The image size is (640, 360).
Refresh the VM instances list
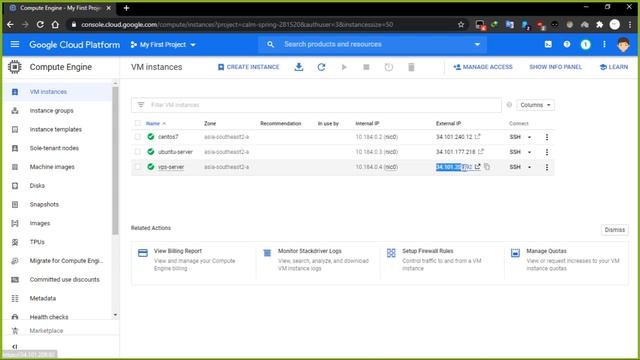tap(321, 67)
